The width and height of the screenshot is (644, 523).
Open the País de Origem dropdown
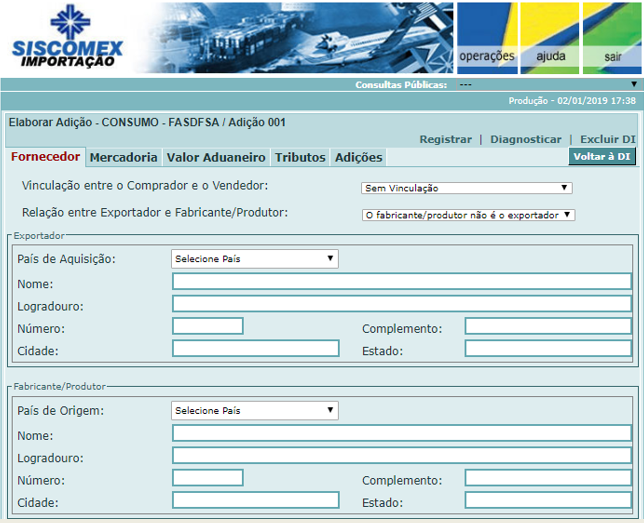(255, 410)
